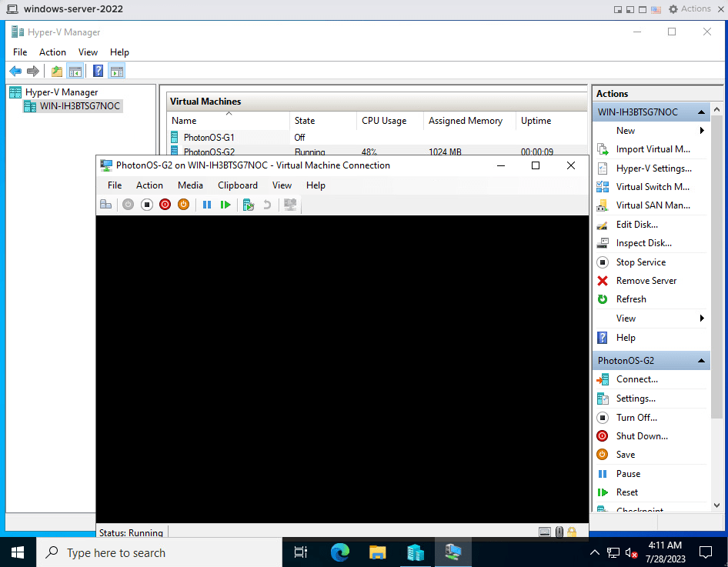Open File menu in VM Connection window
Viewport: 728px width, 567px height.
tap(115, 185)
